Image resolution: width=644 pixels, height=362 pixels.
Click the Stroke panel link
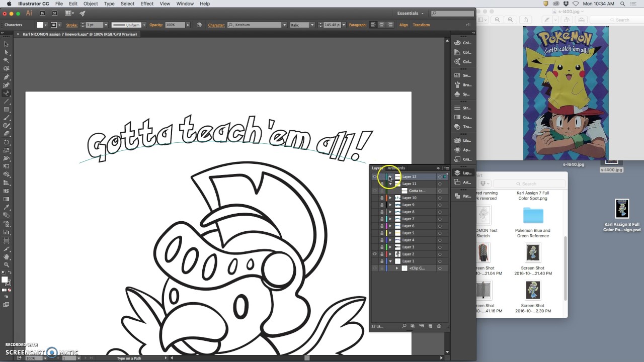tap(71, 25)
